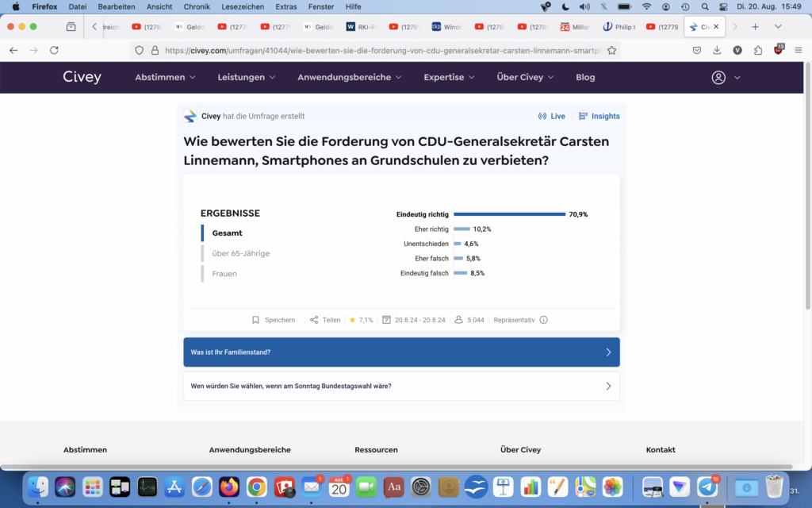Expand the Abstimmen navigation dropdown
Screen dimensions: 812x508
pyautogui.click(x=165, y=78)
